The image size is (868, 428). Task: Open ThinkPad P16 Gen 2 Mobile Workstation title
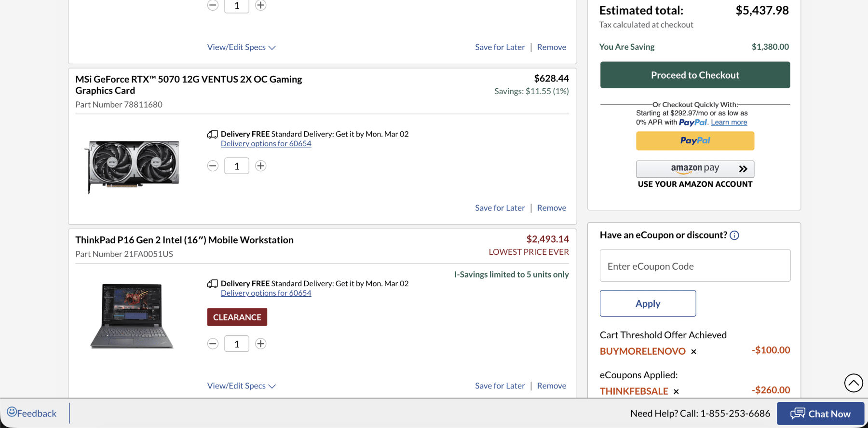click(184, 240)
